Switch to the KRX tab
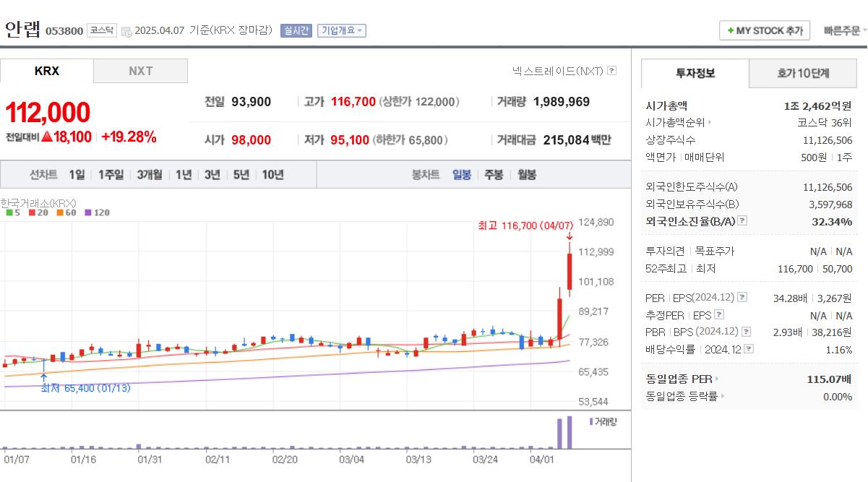This screenshot has height=482, width=868. [47, 71]
